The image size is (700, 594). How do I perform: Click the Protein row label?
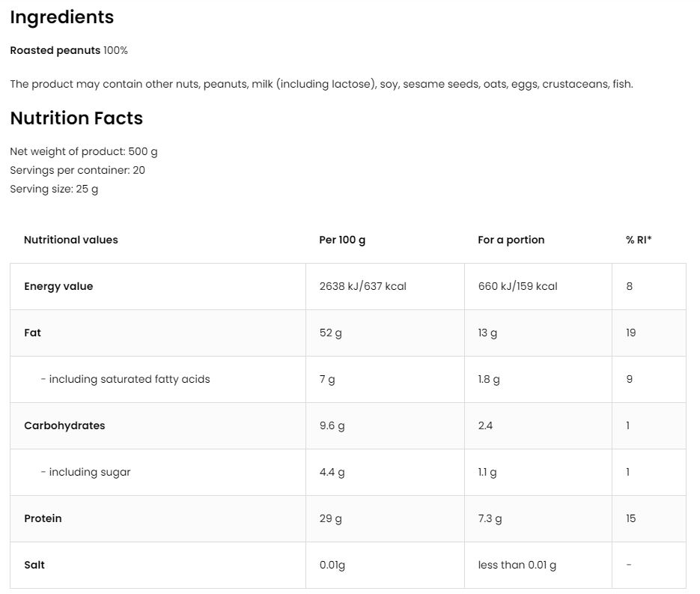coord(43,518)
